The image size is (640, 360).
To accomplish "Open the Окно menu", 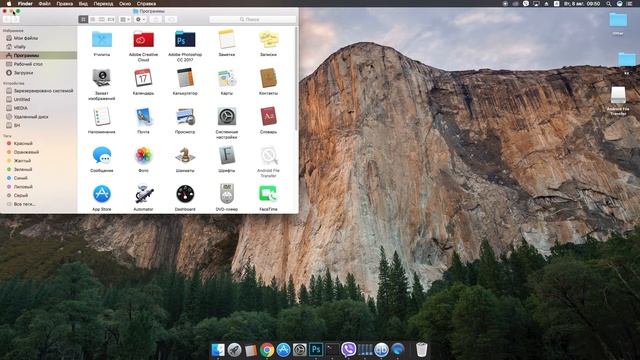I will click(125, 3).
